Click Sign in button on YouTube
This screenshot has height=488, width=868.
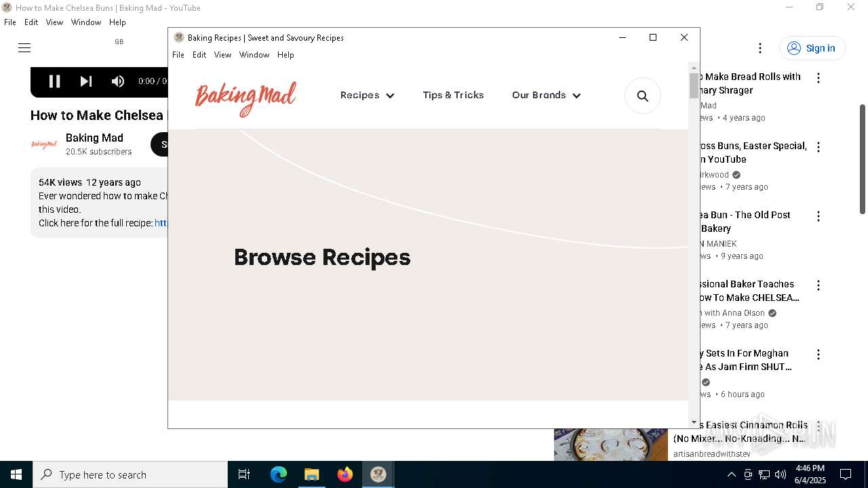(812, 48)
